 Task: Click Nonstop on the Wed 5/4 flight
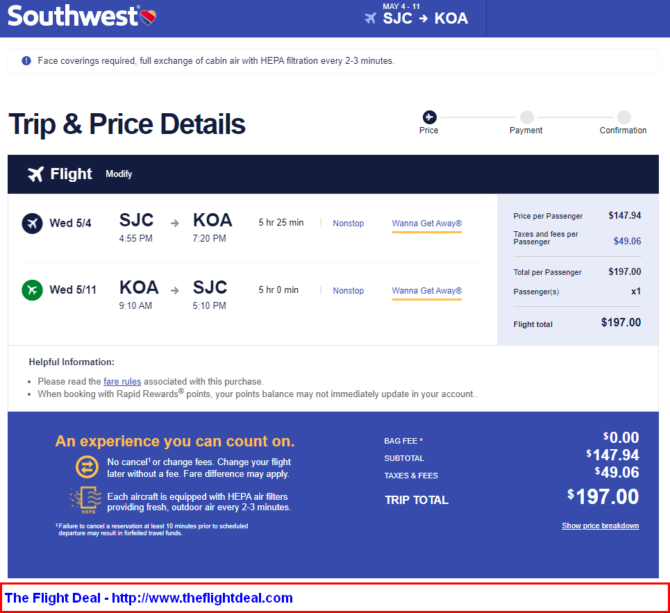tap(348, 223)
